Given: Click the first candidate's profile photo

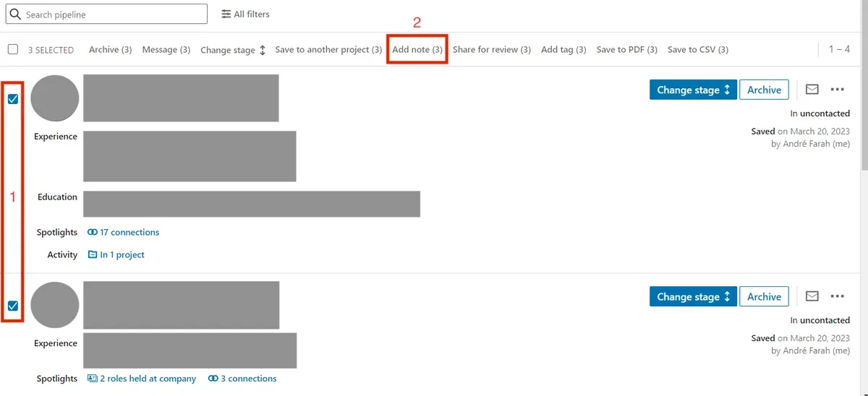Looking at the screenshot, I should [55, 98].
